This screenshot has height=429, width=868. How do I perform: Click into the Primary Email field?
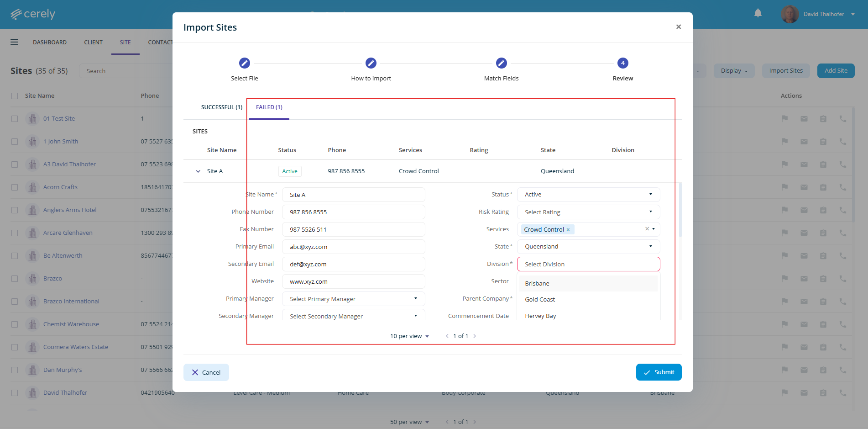(x=353, y=247)
